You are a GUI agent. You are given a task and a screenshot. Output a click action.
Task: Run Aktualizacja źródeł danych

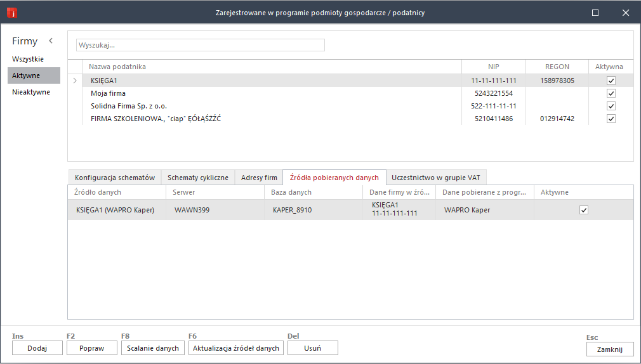pos(236,348)
